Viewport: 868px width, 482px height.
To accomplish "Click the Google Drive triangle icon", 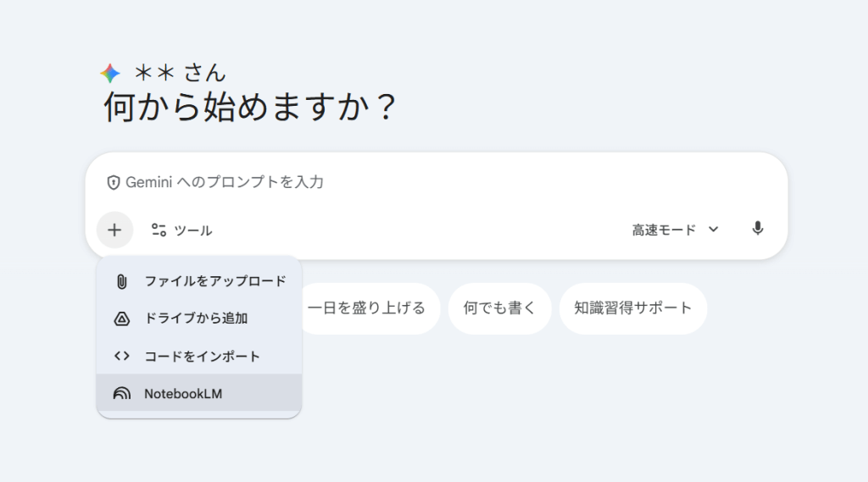I will point(121,319).
